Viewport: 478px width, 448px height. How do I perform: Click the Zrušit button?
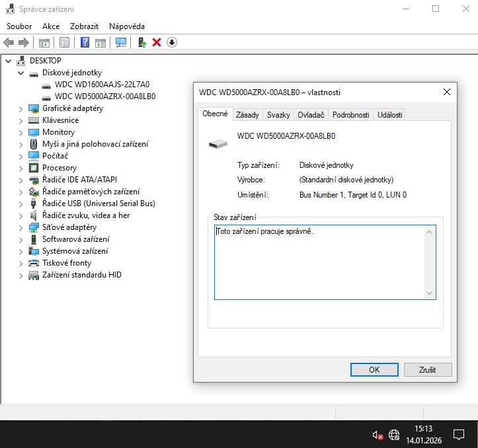click(x=427, y=369)
